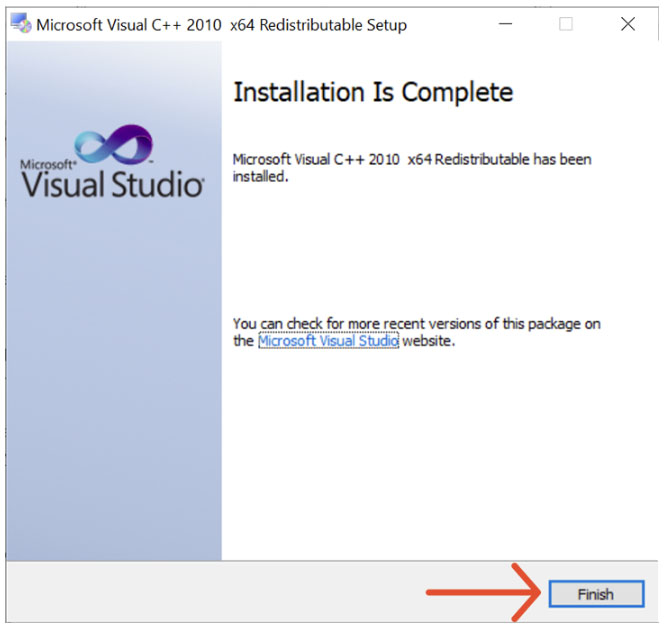Viewport: 664px width, 627px height.
Task: Click the word "website" after the link
Action: coord(429,341)
